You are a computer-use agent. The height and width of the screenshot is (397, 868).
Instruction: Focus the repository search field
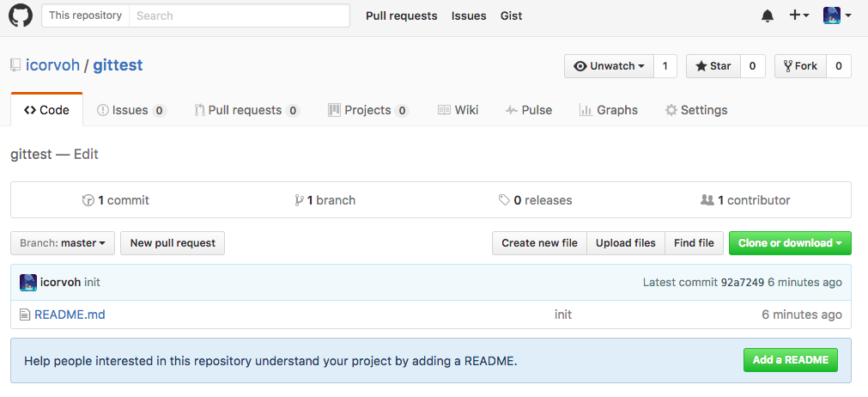point(240,15)
